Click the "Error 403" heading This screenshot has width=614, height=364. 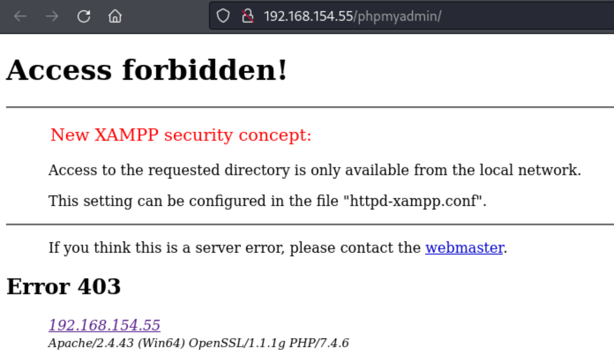[x=64, y=286]
